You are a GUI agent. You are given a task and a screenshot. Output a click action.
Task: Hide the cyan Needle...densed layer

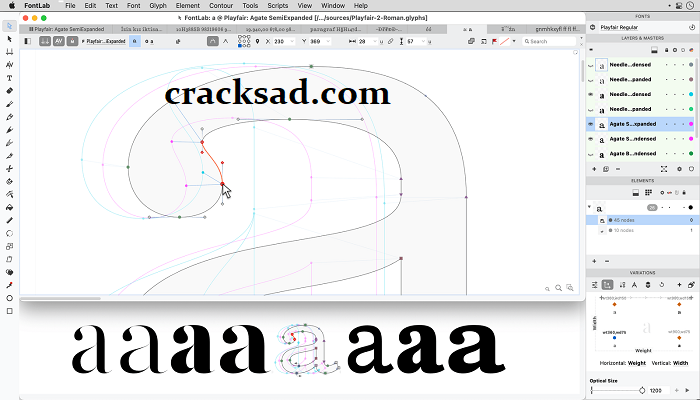click(x=591, y=94)
